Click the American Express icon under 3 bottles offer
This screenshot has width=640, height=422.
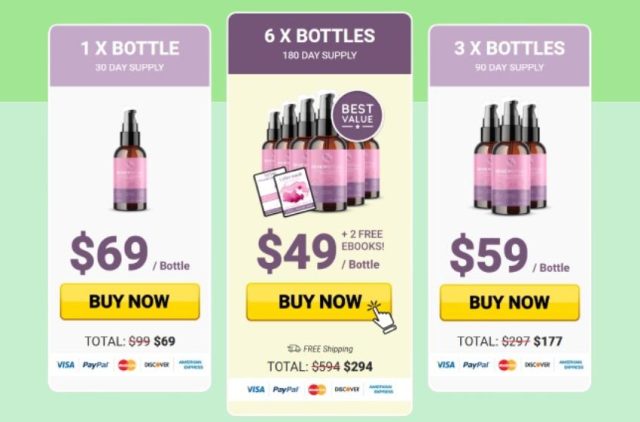pyautogui.click(x=571, y=364)
